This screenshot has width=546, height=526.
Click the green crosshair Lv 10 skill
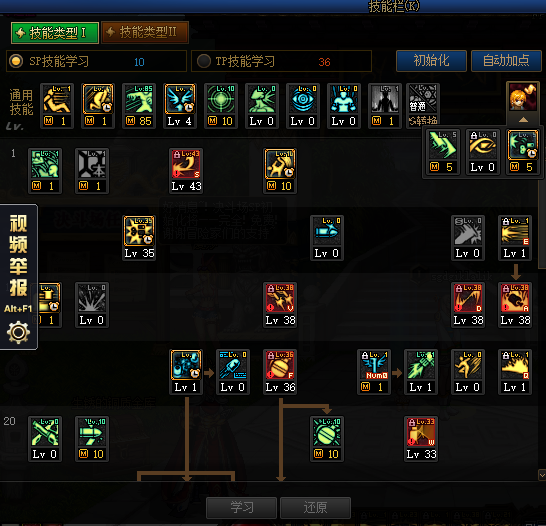pyautogui.click(x=221, y=99)
